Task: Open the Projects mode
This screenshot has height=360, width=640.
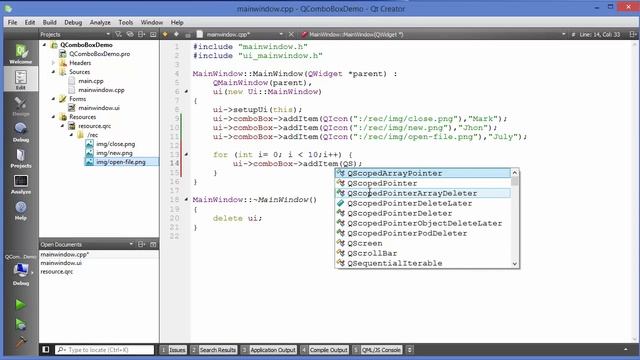Action: [x=21, y=158]
